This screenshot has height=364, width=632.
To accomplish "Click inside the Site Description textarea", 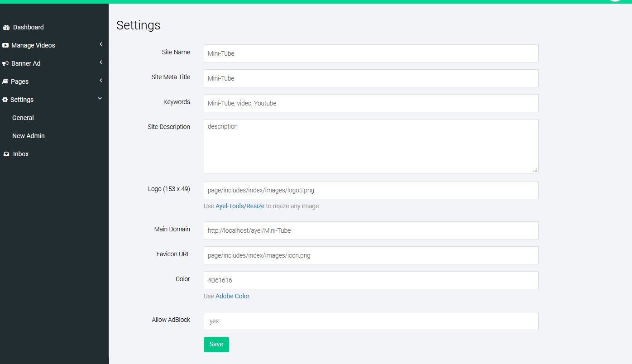I will coord(371,146).
